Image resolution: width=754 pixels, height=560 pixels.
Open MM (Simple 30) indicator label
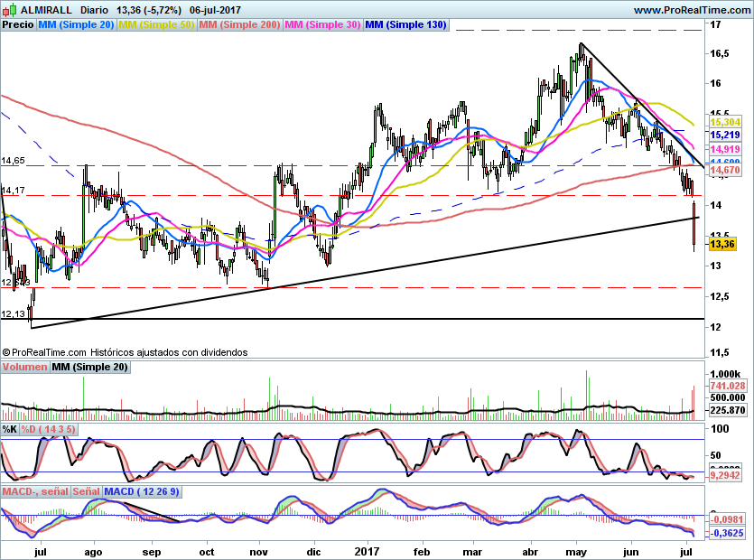(322, 25)
